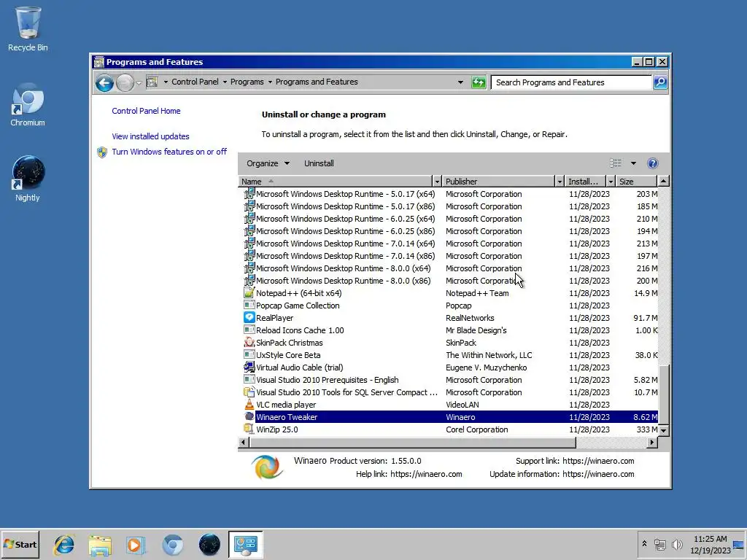Open the help question mark icon
The height and width of the screenshot is (560, 747).
[x=652, y=163]
